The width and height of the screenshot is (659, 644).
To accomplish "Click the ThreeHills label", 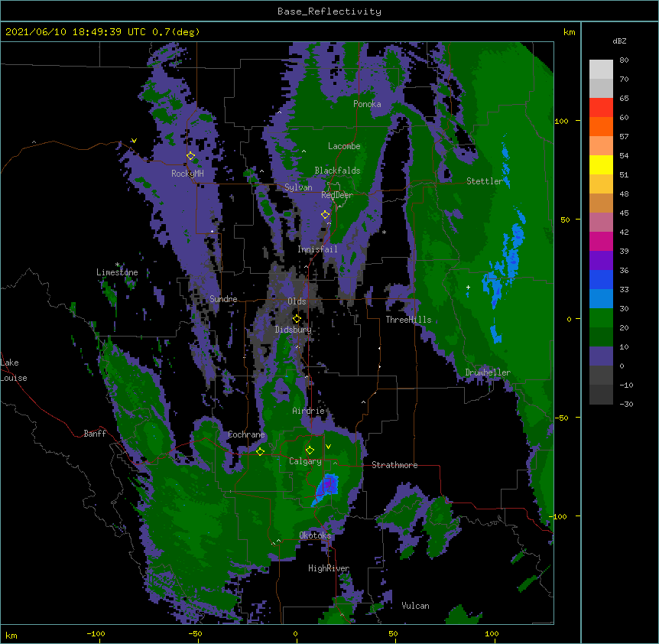I will point(408,320).
